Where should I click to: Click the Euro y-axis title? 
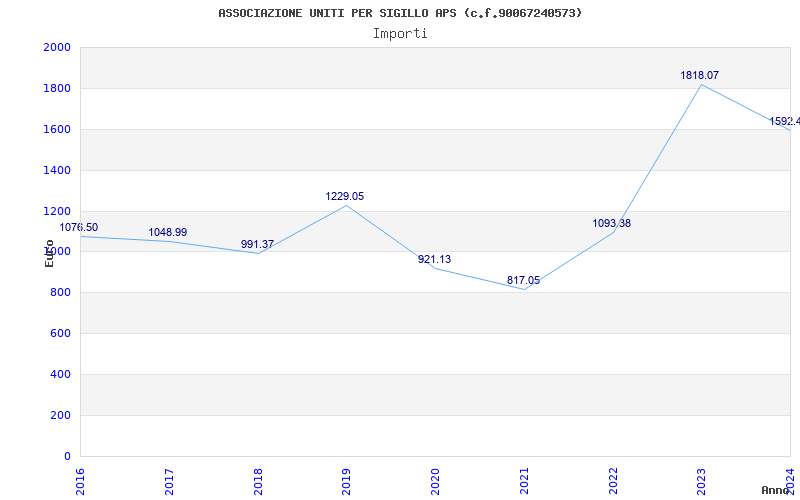pyautogui.click(x=49, y=254)
